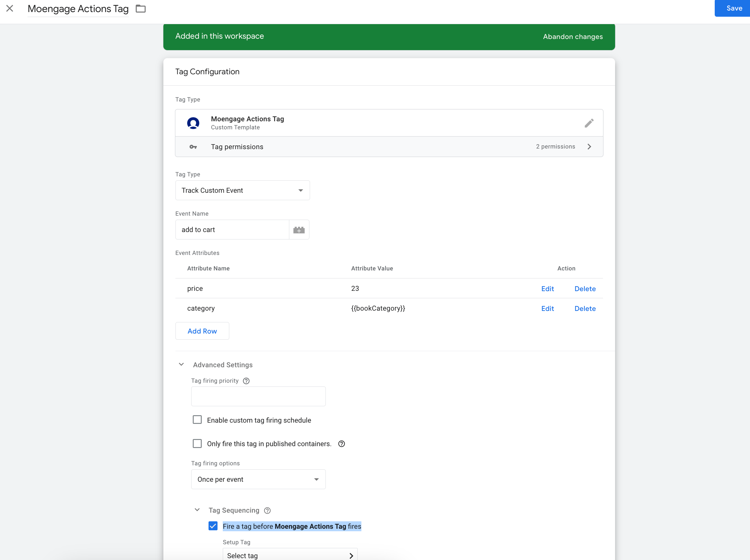The width and height of the screenshot is (750, 560).
Task: Add Row to event attributes
Action: (202, 331)
